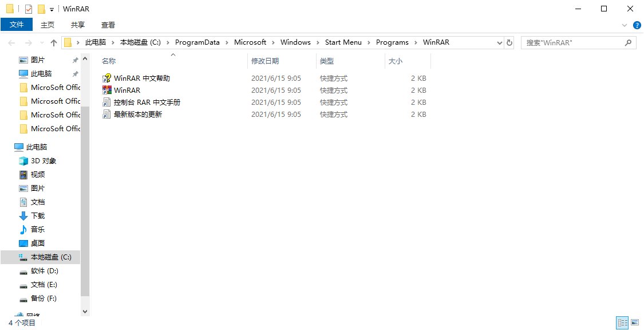Open quick access toolbar customize dropdown

point(52,9)
